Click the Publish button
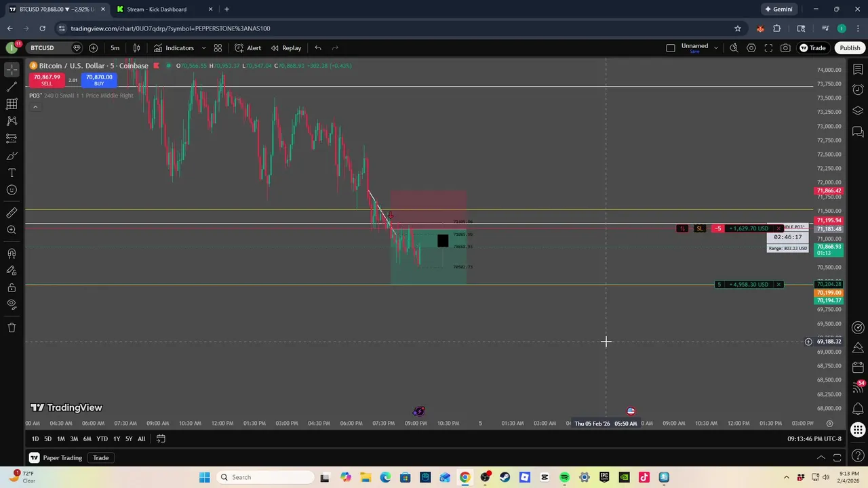868x488 pixels. point(850,48)
